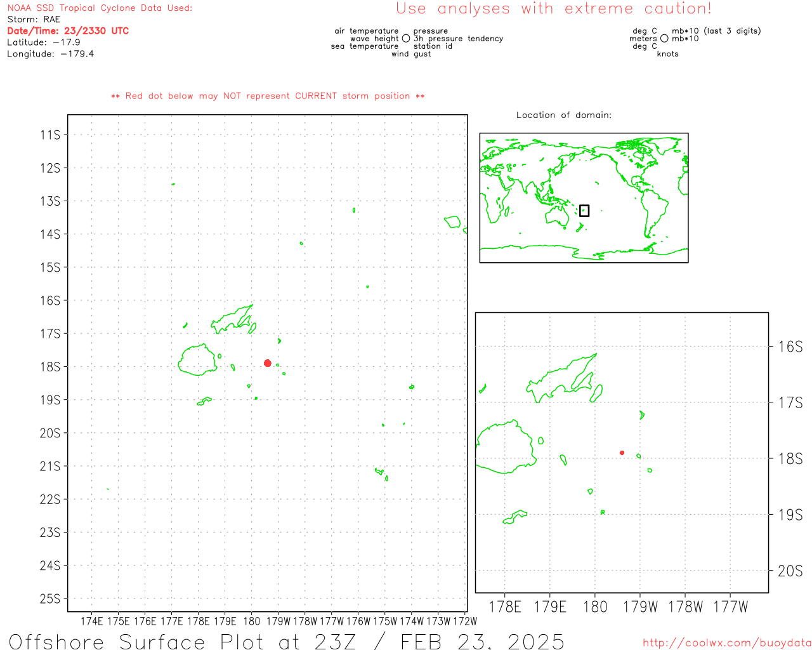Click Australia on the world locator map
This screenshot has height=650, width=812.
pyautogui.click(x=557, y=216)
